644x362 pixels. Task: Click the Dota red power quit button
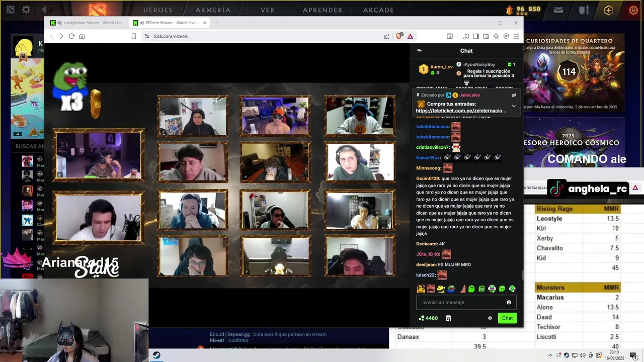633,10
